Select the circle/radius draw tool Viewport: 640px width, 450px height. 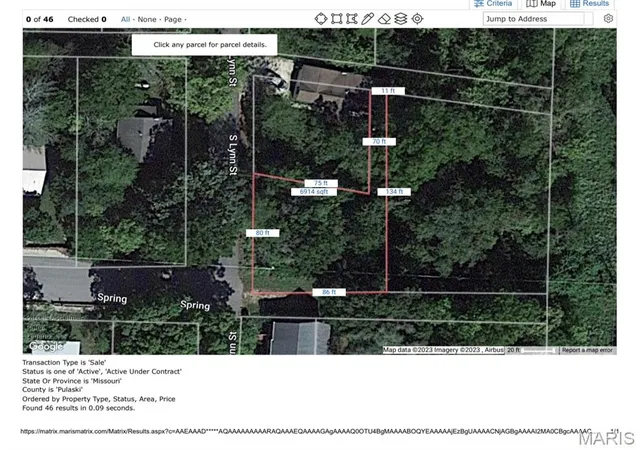coord(321,19)
